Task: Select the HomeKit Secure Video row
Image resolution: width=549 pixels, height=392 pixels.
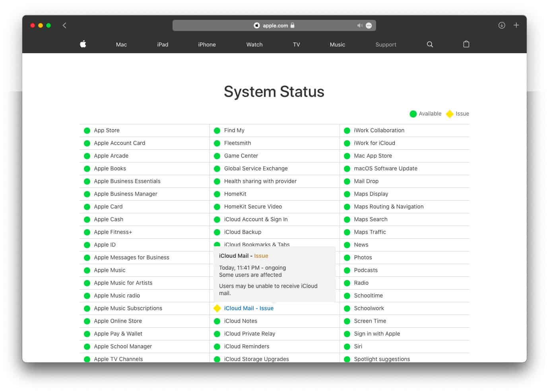Action: [x=275, y=207]
